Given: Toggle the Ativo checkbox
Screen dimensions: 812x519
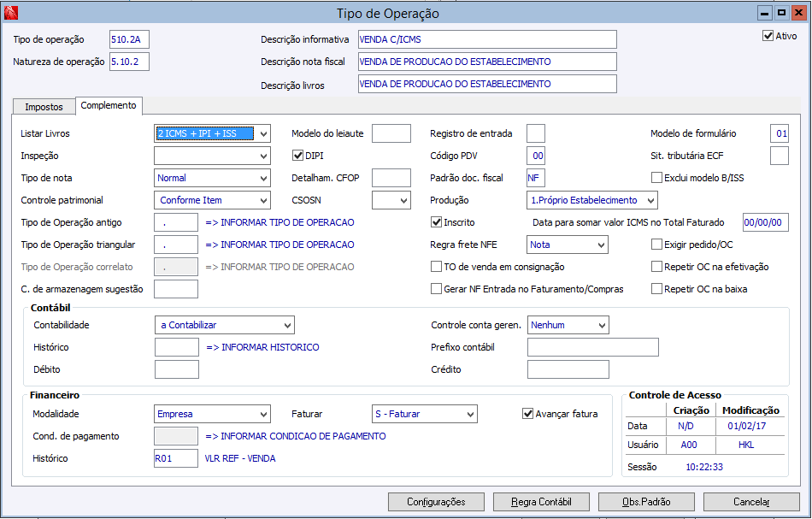Looking at the screenshot, I should (x=768, y=36).
